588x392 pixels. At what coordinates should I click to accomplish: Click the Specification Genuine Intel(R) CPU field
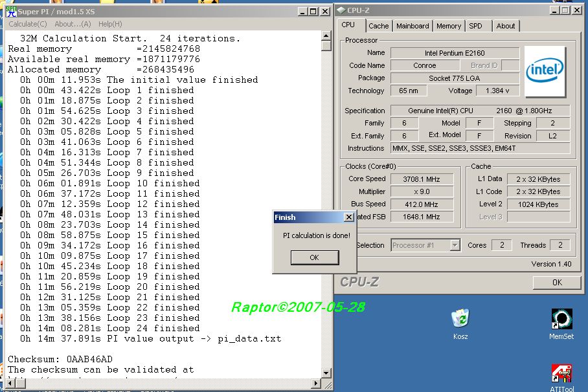(x=480, y=111)
